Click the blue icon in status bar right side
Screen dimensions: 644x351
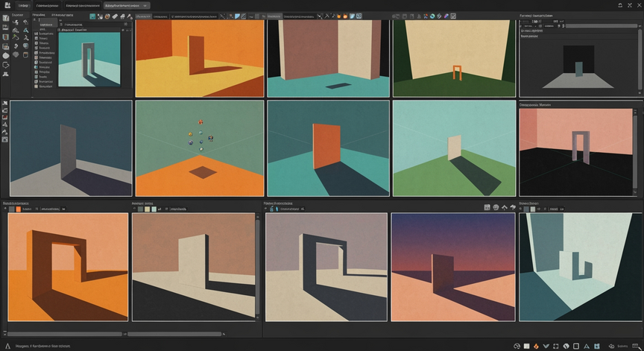[597, 346]
